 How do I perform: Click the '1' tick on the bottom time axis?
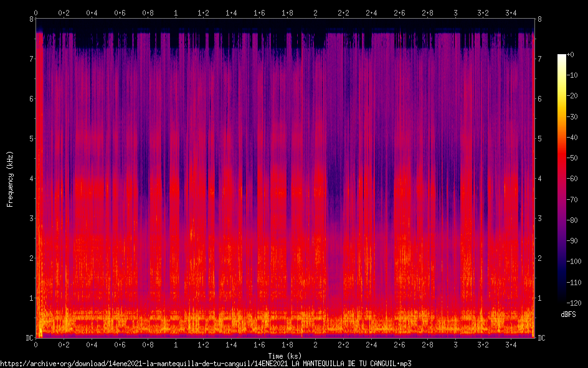(176, 345)
